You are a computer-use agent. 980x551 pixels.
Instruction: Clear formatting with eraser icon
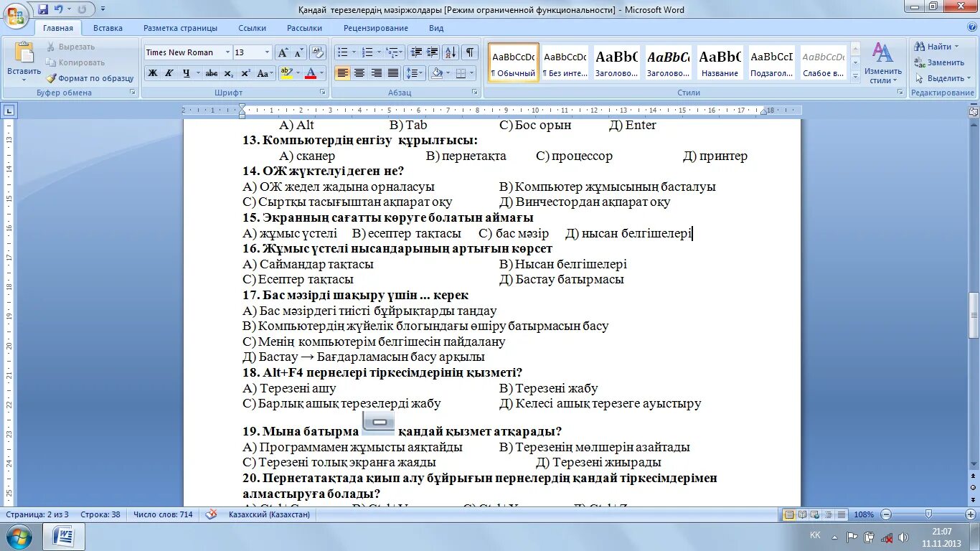(x=319, y=52)
